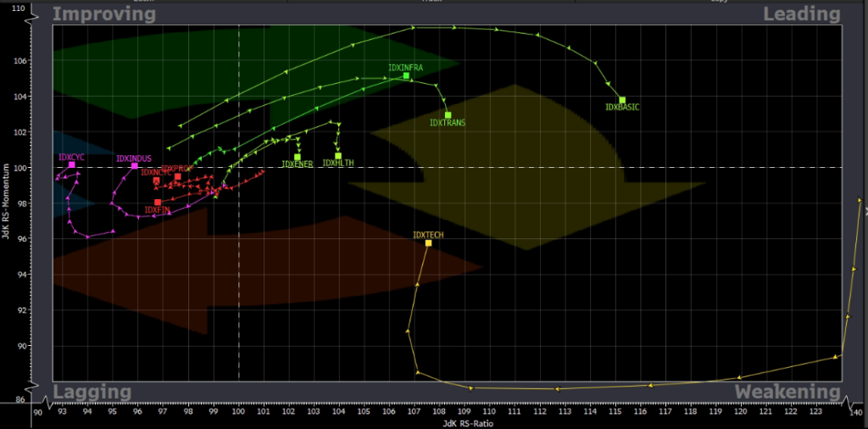Click the 92 tick on RS-Momentum axis
This screenshot has width=868, height=429.
pyautogui.click(x=20, y=310)
